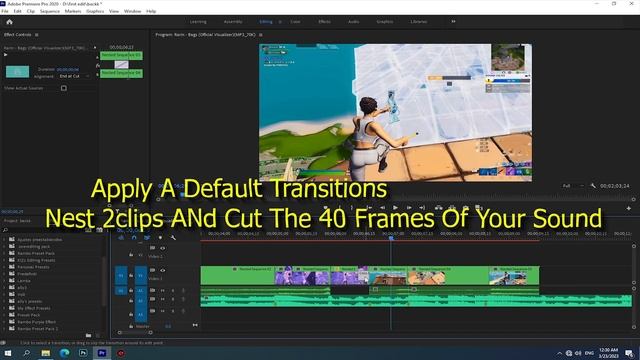
Task: Solo the A1 audio track
Action: (x=173, y=291)
